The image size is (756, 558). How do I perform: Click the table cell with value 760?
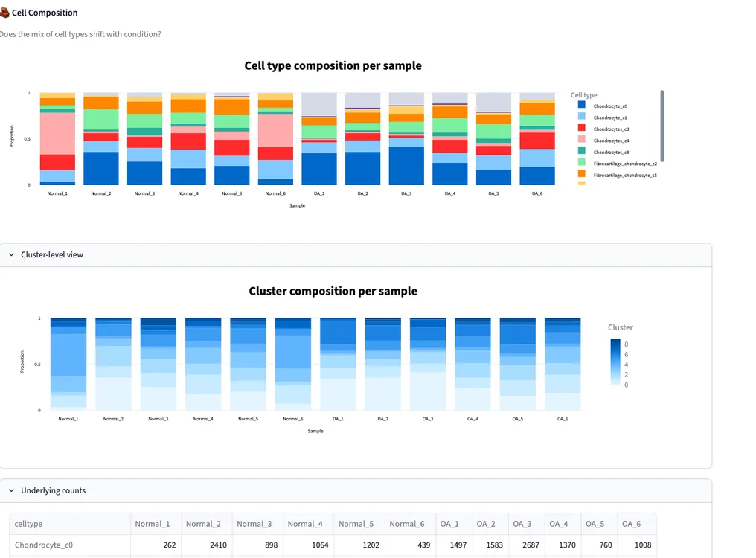coord(599,545)
